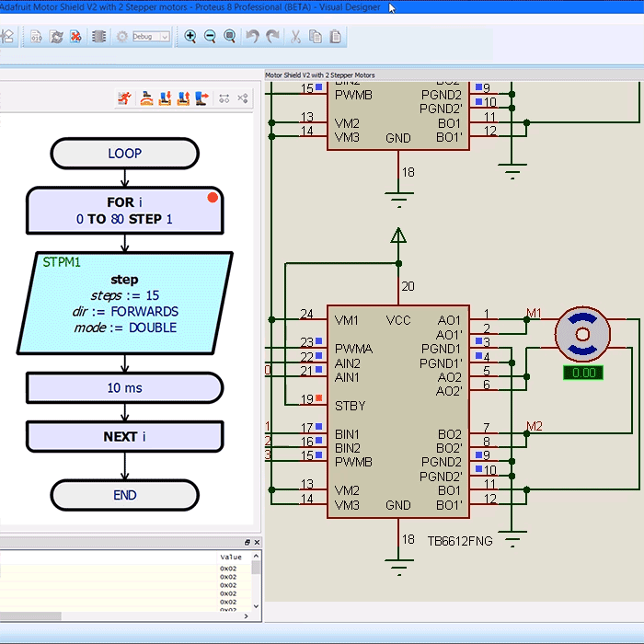Click the PWMA pin label on lower chip

coord(353,349)
